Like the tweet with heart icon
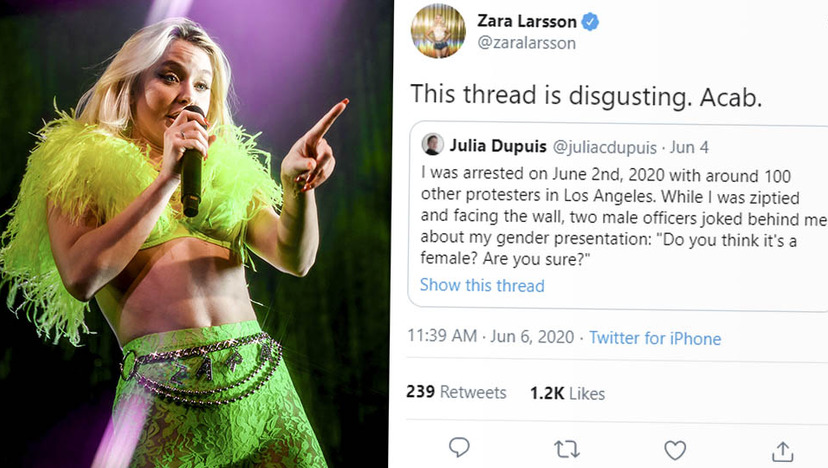The image size is (828, 468). click(675, 450)
